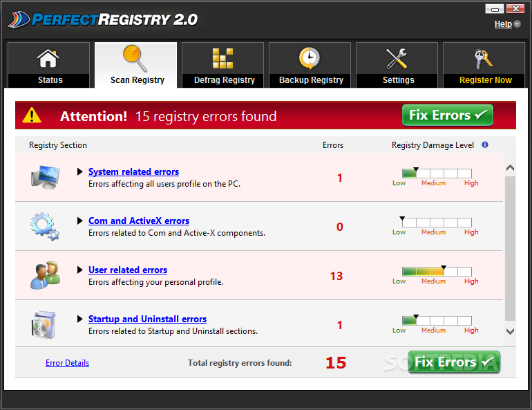Image resolution: width=532 pixels, height=410 pixels.
Task: Click the Register Now keys icon
Action: click(483, 59)
